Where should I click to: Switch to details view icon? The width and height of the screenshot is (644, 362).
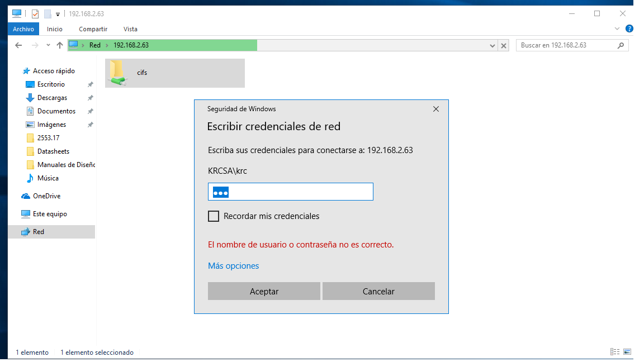coord(615,352)
